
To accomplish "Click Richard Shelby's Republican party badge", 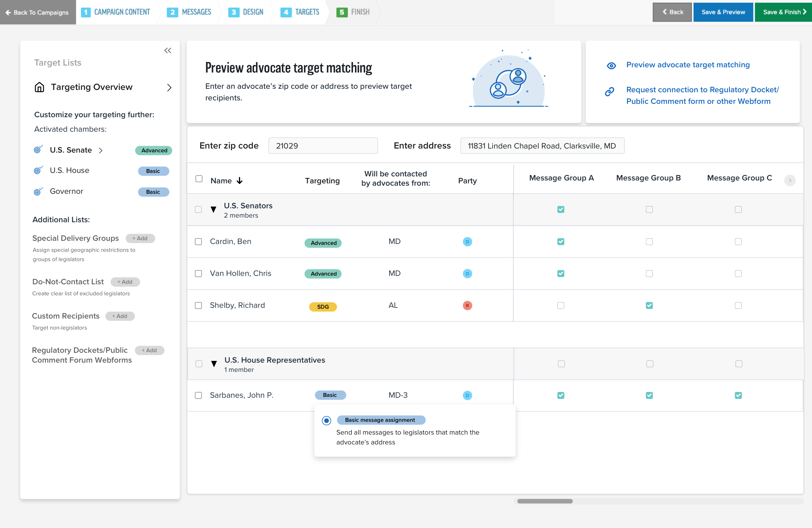I will pos(467,305).
